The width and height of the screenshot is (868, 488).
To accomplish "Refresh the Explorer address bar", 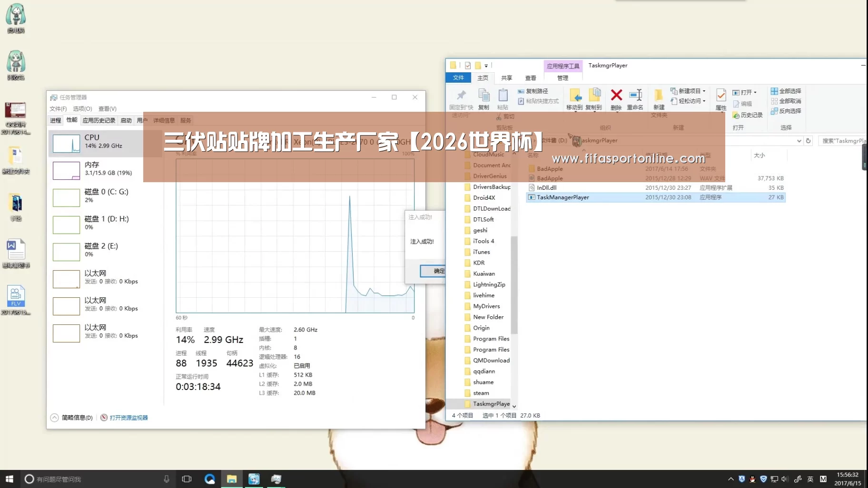I will pos(808,141).
